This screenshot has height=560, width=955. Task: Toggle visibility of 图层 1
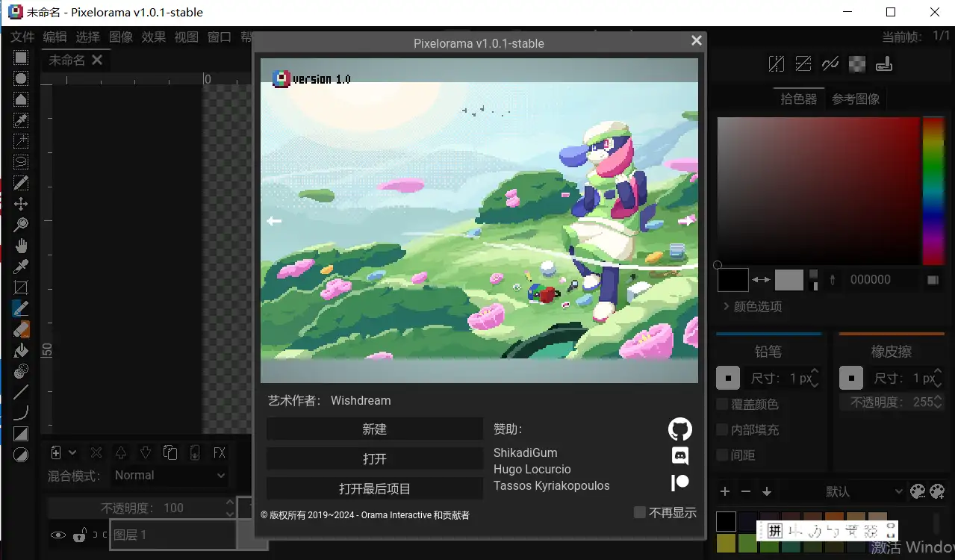(58, 535)
